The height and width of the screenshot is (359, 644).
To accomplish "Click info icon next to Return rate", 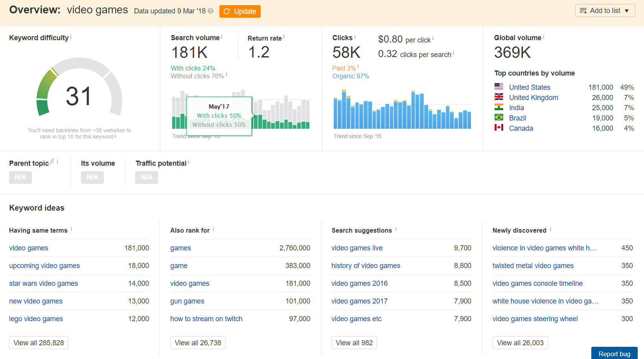I will pos(284,37).
